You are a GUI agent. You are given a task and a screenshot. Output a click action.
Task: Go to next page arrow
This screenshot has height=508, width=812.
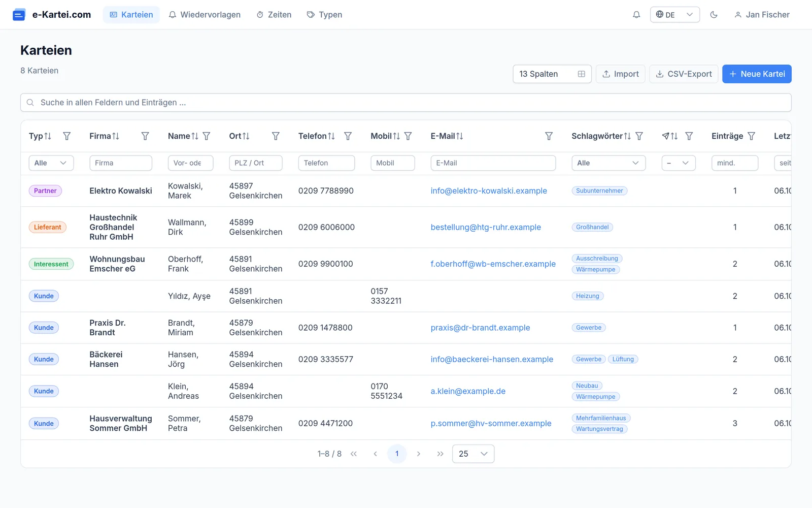419,454
